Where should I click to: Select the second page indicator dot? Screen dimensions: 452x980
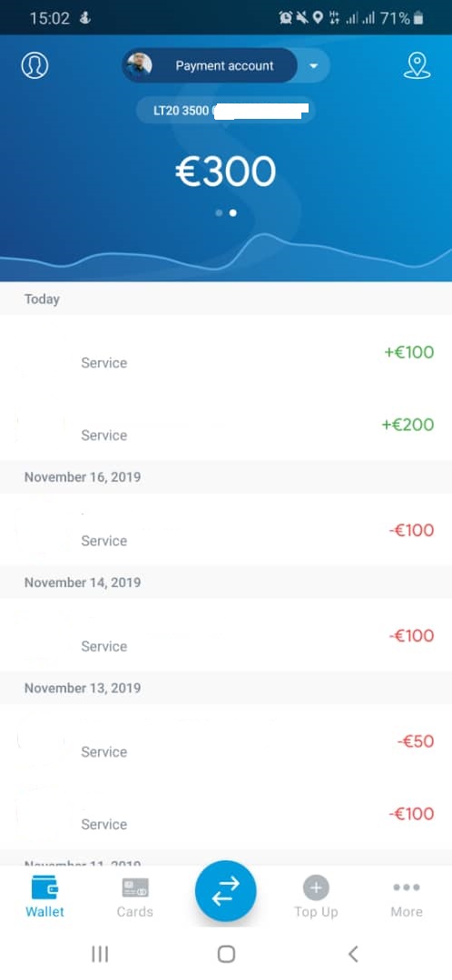(232, 213)
